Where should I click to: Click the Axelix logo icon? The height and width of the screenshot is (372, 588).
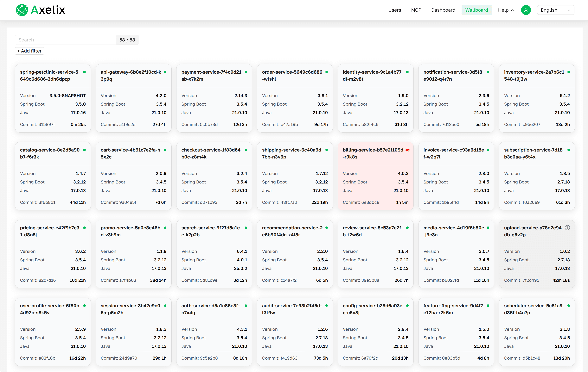22,10
